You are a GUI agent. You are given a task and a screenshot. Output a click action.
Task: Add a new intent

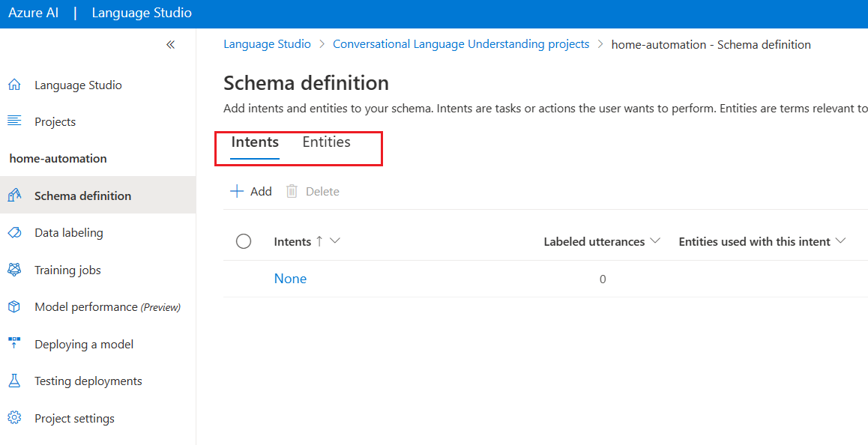click(x=250, y=191)
